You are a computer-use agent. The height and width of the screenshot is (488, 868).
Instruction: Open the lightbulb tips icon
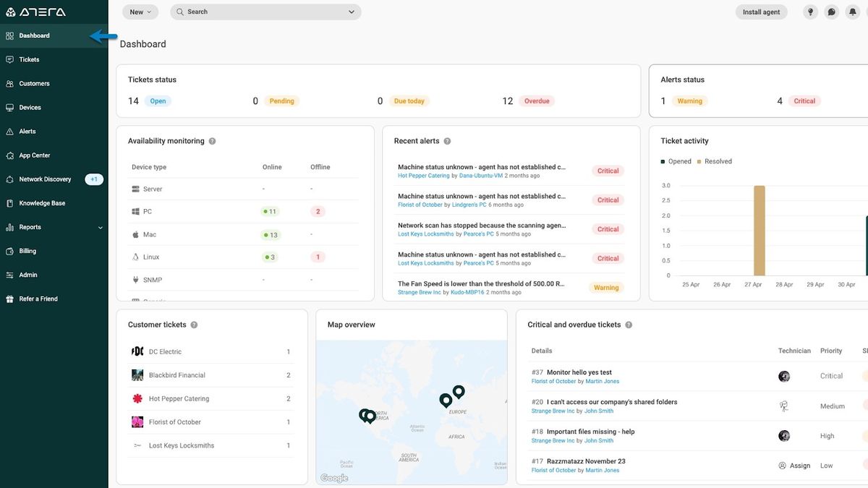[x=810, y=12]
